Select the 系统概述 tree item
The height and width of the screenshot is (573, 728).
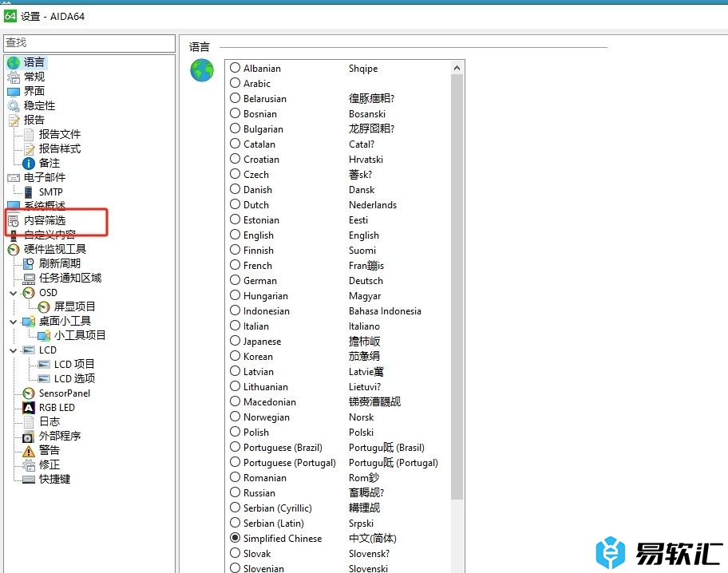click(45, 205)
